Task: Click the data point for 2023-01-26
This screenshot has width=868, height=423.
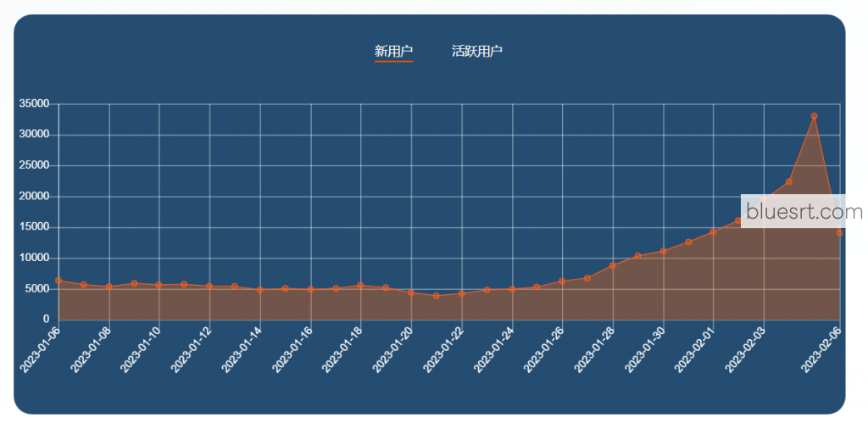Action: [x=562, y=281]
